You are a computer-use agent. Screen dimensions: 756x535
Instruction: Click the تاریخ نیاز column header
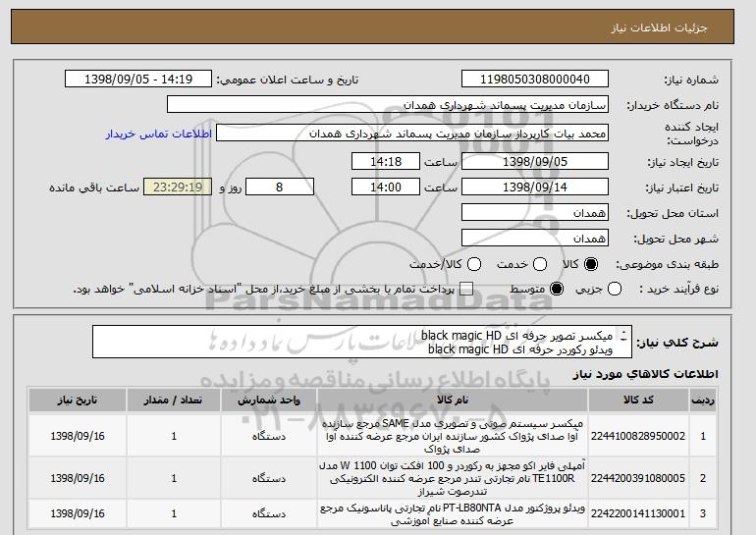(x=78, y=401)
